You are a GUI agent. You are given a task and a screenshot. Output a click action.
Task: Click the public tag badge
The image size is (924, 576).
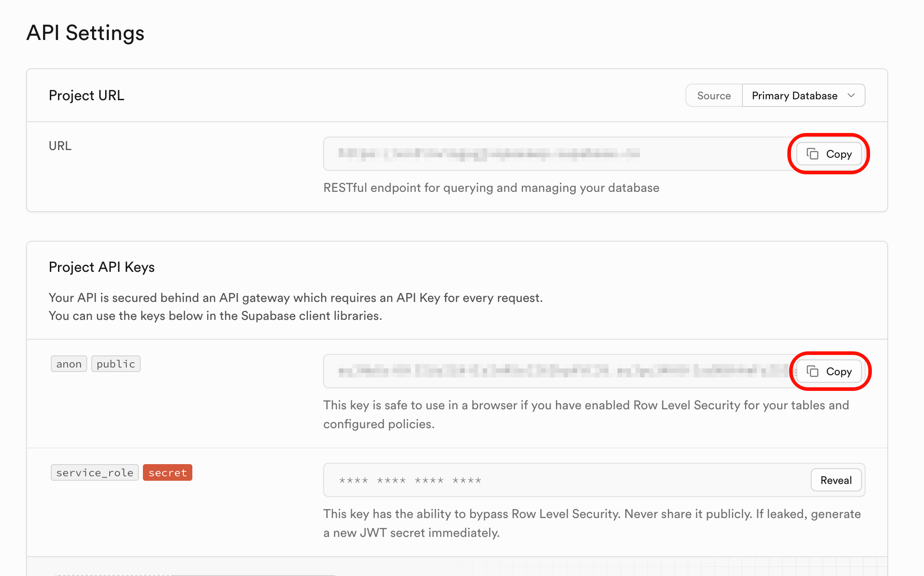click(x=115, y=364)
